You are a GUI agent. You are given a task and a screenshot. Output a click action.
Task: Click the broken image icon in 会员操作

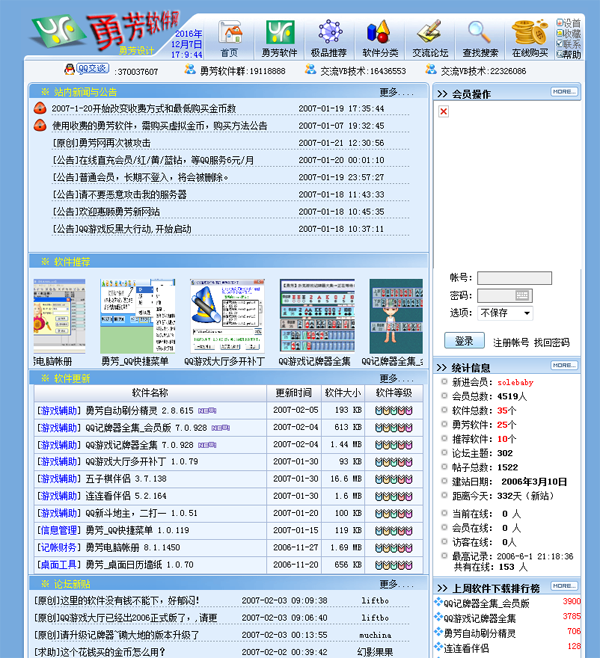coord(443,111)
